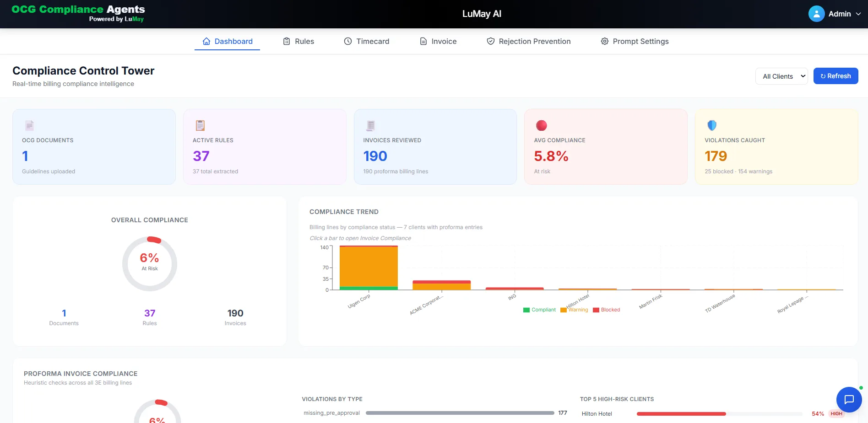
Task: Click the Admin avatar icon
Action: (x=816, y=14)
